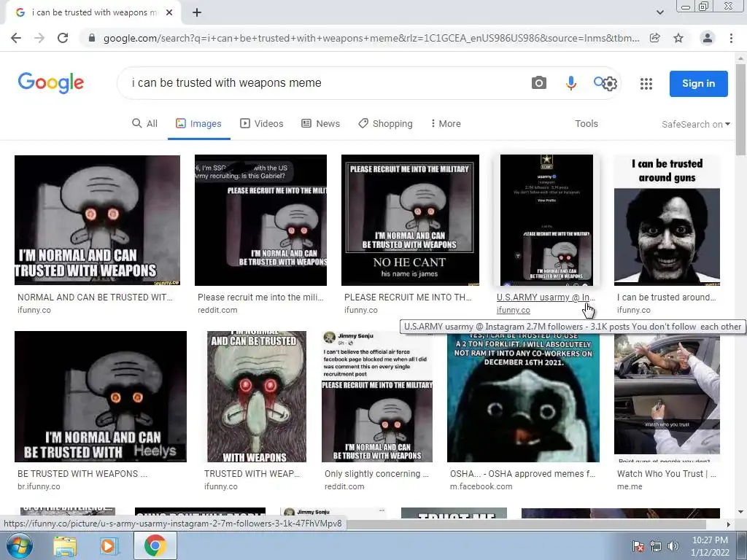747x560 pixels.
Task: Click the Action Center flag tray icon
Action: pyautogui.click(x=638, y=546)
